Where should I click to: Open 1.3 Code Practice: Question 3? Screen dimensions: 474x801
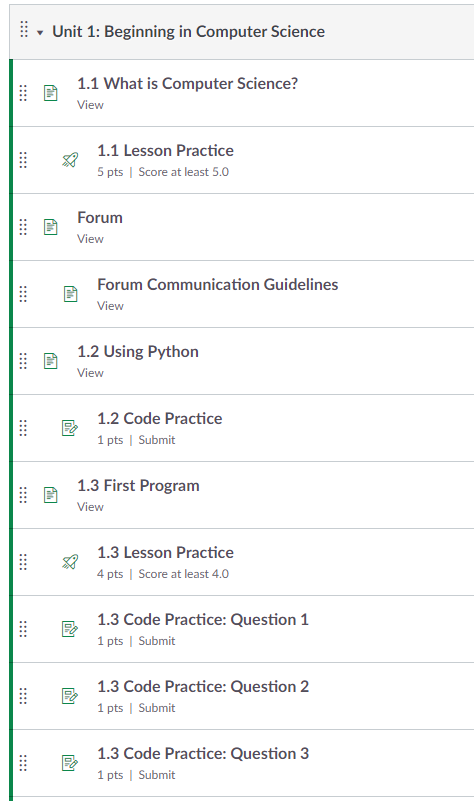(x=203, y=753)
